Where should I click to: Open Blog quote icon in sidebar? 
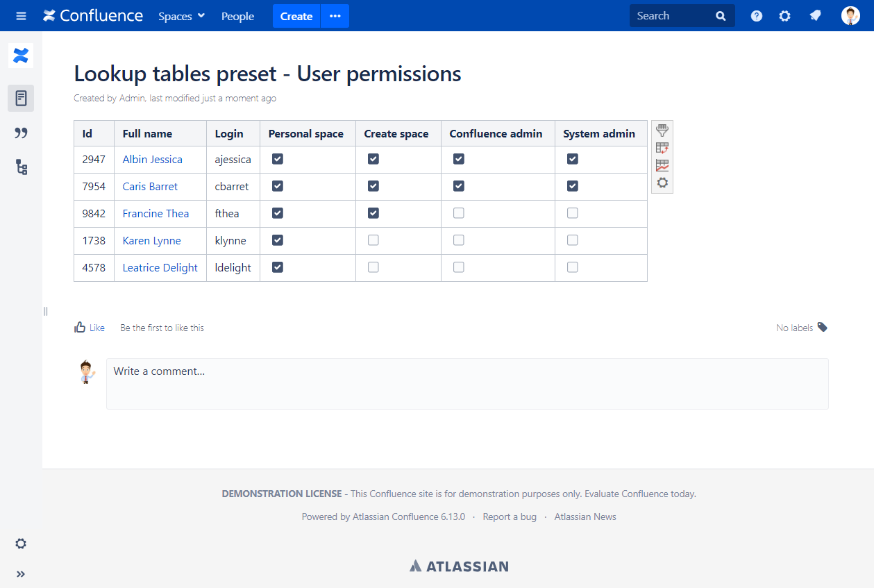[x=21, y=133]
